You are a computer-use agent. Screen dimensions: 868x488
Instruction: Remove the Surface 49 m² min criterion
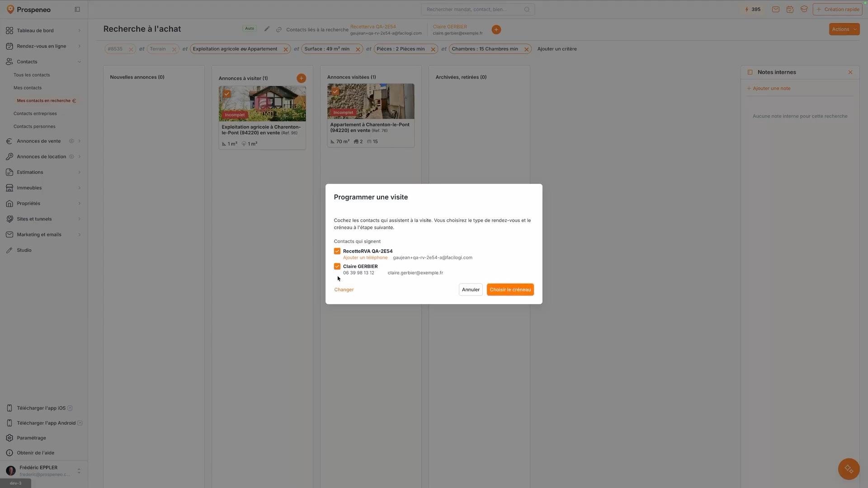(x=358, y=50)
